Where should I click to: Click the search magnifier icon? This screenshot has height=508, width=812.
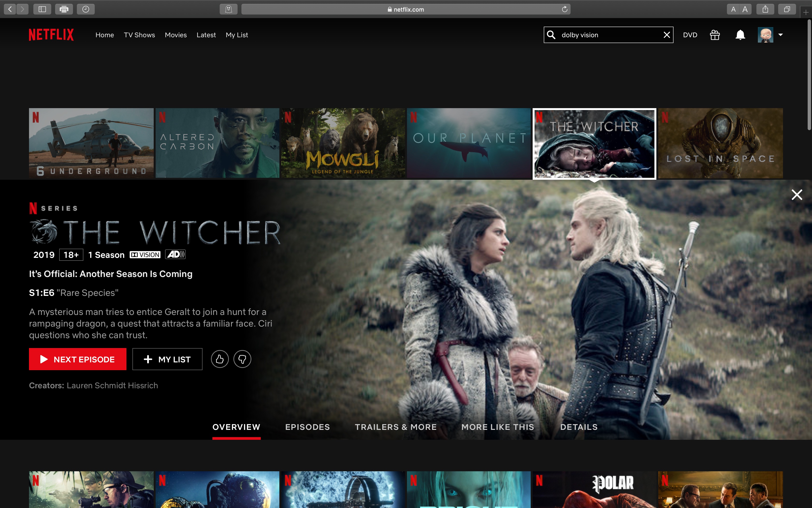click(x=551, y=35)
